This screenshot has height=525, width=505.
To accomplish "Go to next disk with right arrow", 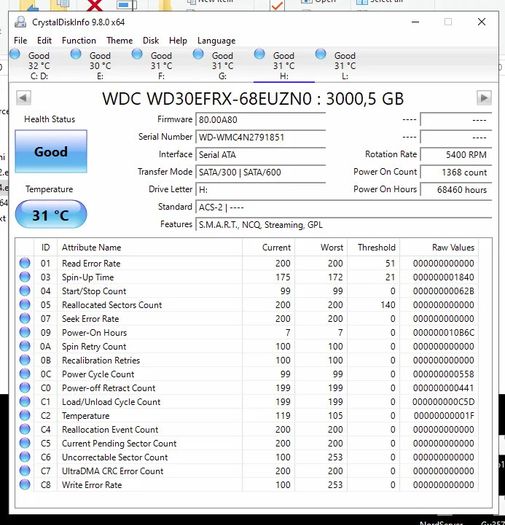I will coord(484,98).
